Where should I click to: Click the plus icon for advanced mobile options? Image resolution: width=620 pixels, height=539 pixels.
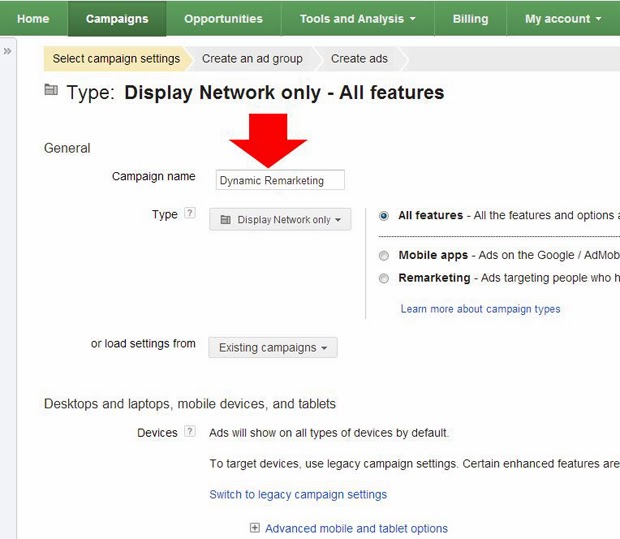(255, 528)
